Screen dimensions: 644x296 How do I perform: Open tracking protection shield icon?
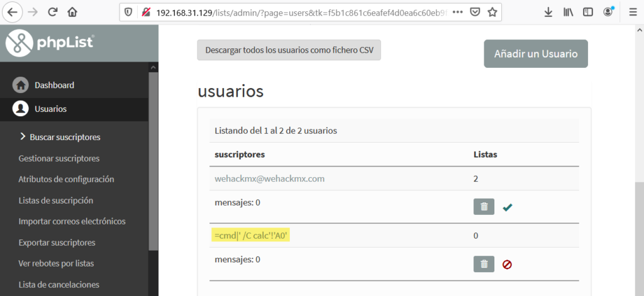[x=128, y=13]
